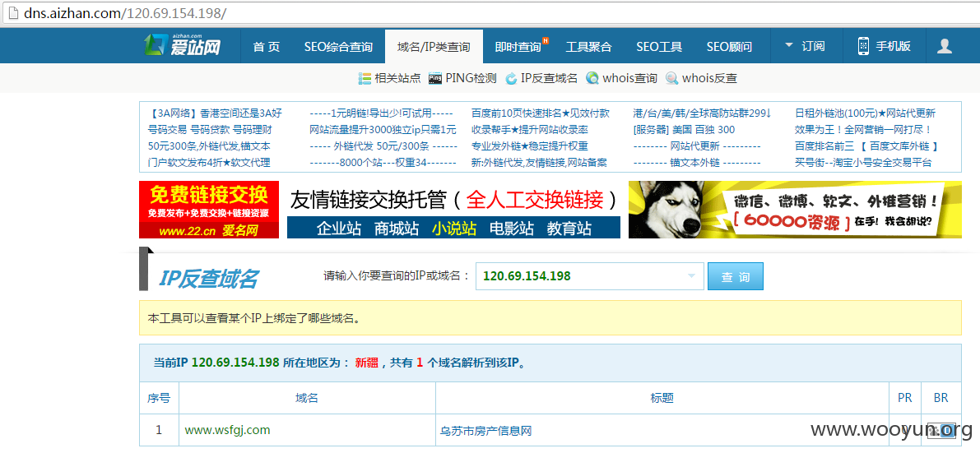Click the browser address bar URL

click(x=125, y=13)
